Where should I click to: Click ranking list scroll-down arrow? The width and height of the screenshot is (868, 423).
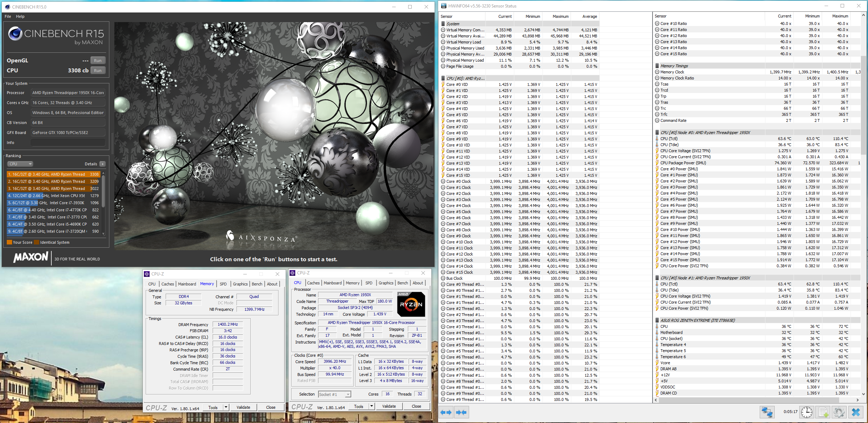tap(103, 234)
